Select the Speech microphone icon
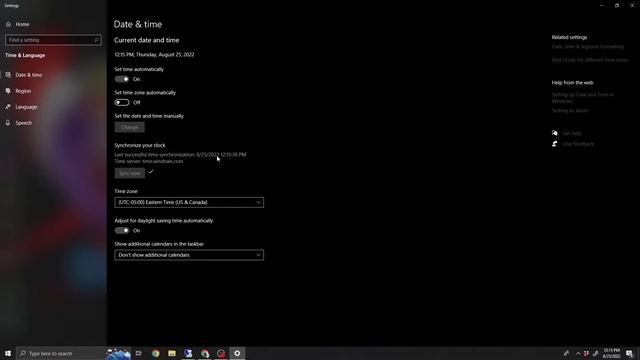 (x=8, y=123)
